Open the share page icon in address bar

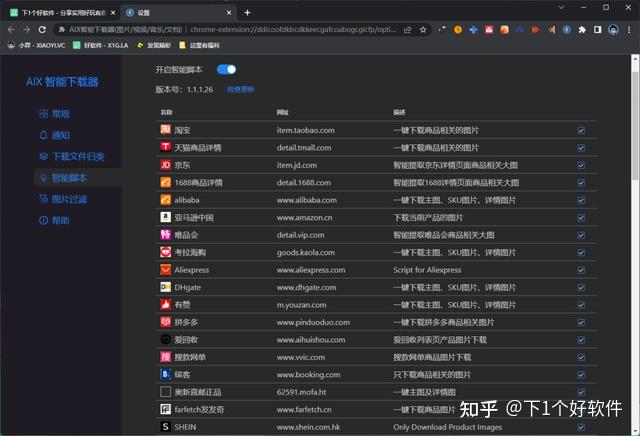click(407, 29)
